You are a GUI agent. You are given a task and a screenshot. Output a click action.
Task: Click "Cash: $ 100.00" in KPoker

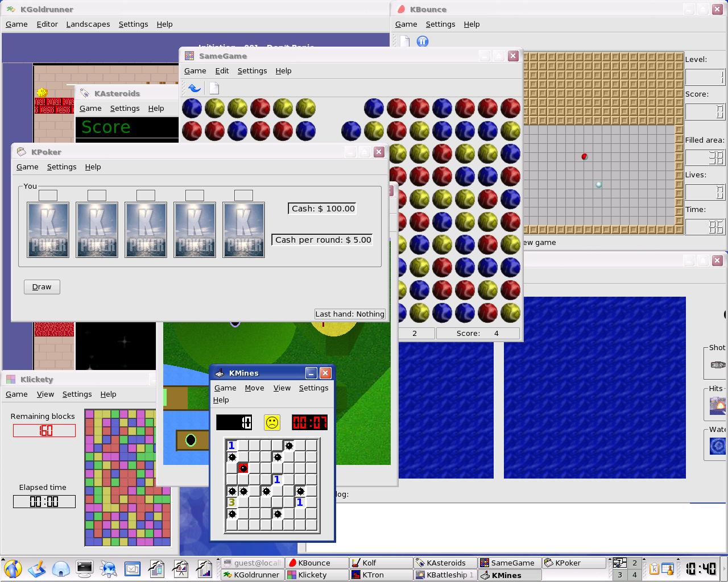(x=323, y=209)
